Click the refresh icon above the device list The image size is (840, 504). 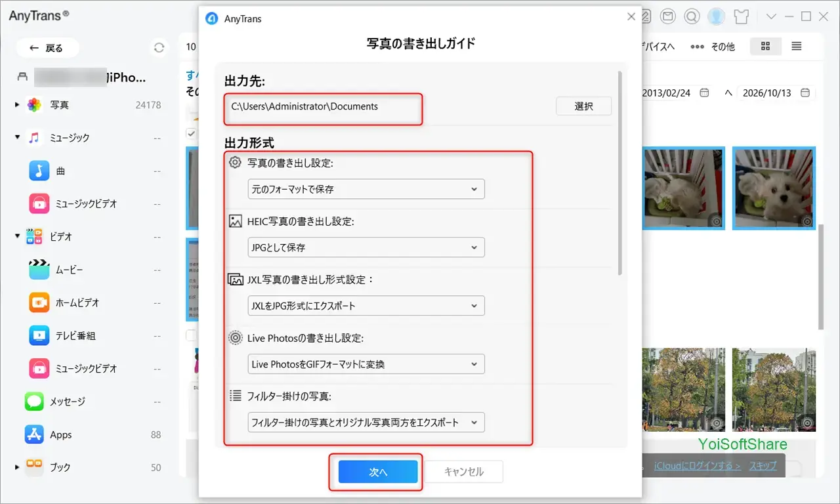159,48
